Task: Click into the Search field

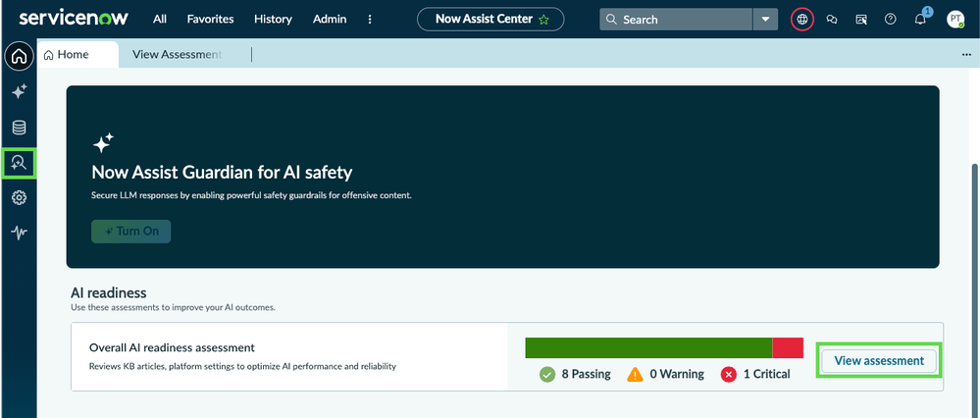Action: (x=676, y=20)
